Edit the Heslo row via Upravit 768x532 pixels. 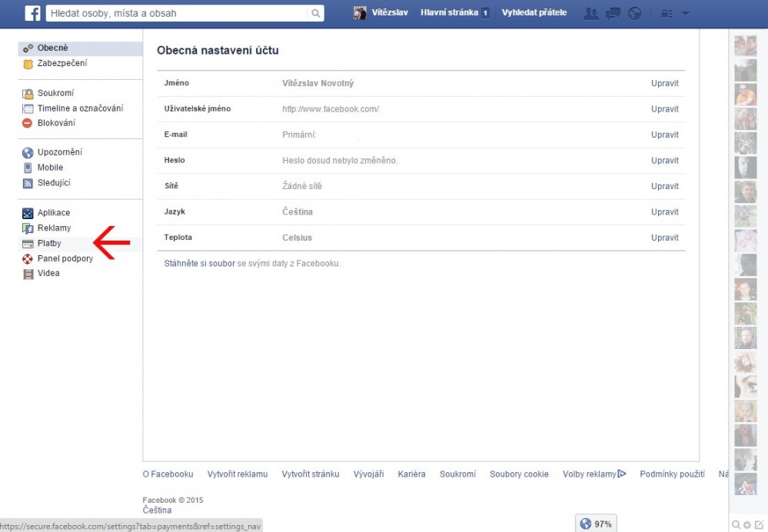click(x=664, y=161)
